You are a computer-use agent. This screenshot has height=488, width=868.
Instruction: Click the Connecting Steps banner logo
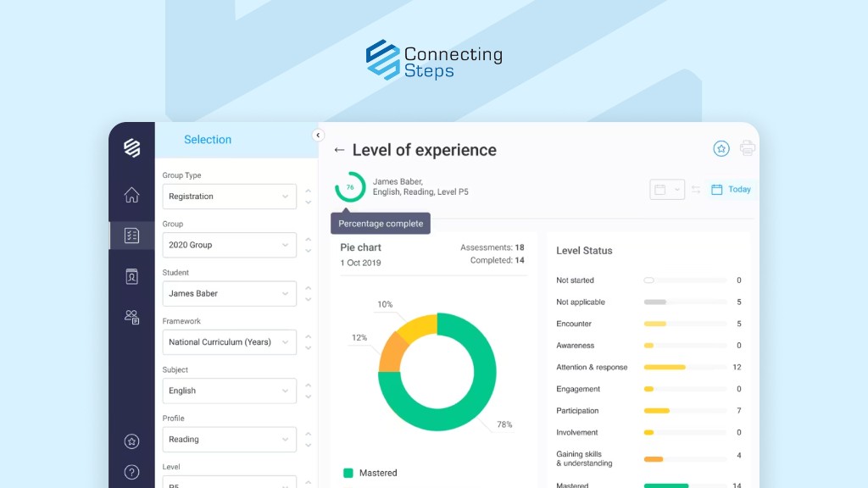(x=434, y=60)
